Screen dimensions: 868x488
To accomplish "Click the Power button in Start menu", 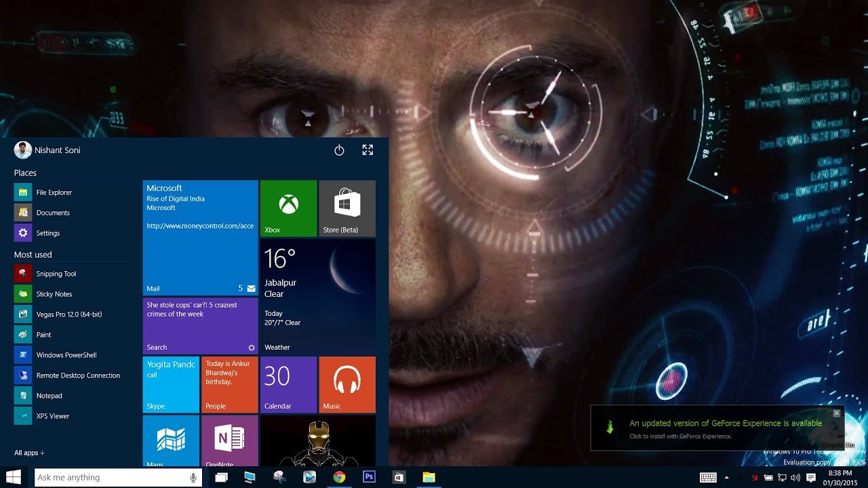I will (339, 150).
